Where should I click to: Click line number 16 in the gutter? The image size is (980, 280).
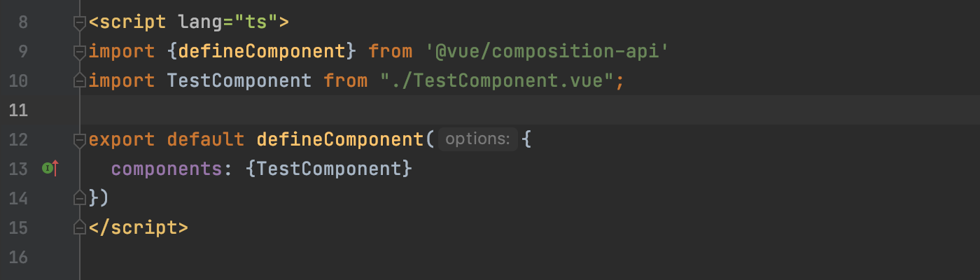(x=19, y=257)
